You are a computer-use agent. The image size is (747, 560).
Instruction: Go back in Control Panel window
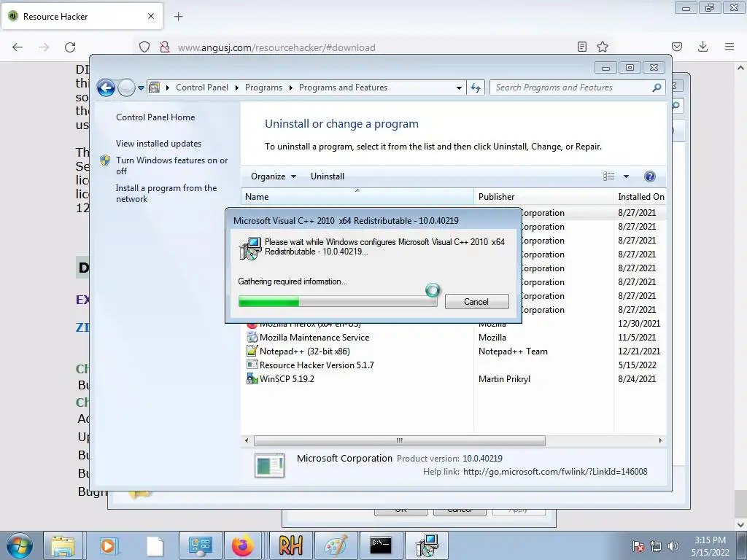tap(106, 87)
